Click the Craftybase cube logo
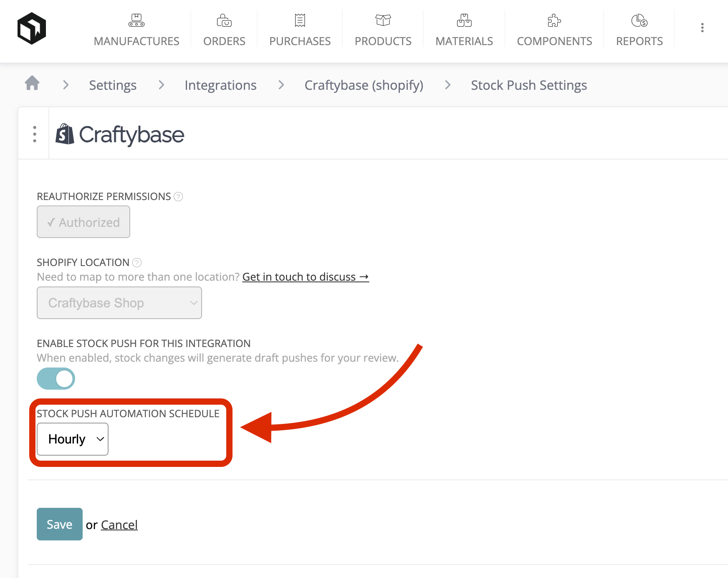728x578 pixels. tap(32, 28)
